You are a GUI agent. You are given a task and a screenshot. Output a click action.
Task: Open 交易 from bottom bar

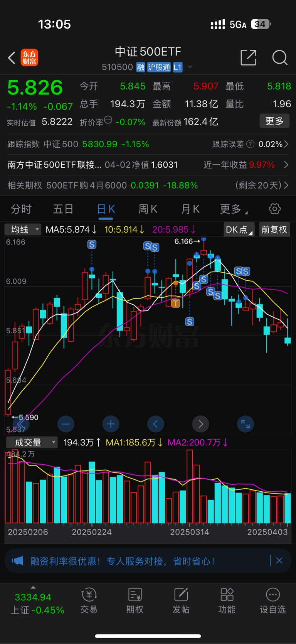pyautogui.click(x=89, y=601)
